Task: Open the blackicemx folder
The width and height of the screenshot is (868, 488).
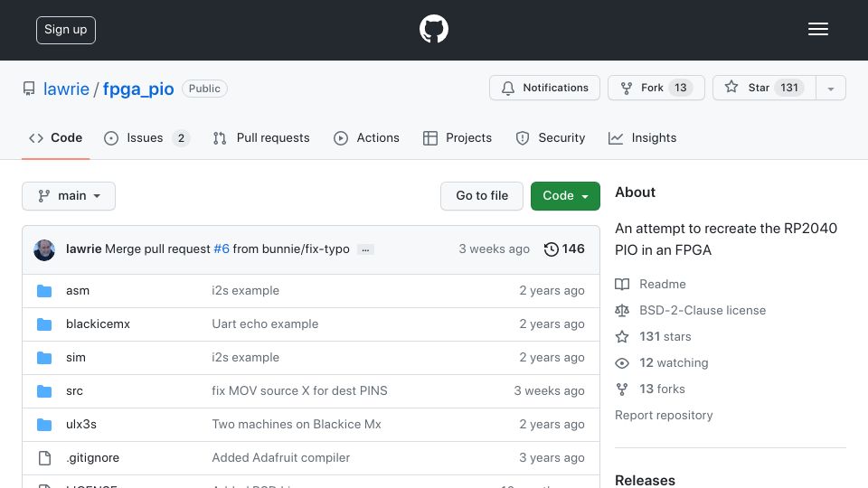Action: click(x=98, y=324)
